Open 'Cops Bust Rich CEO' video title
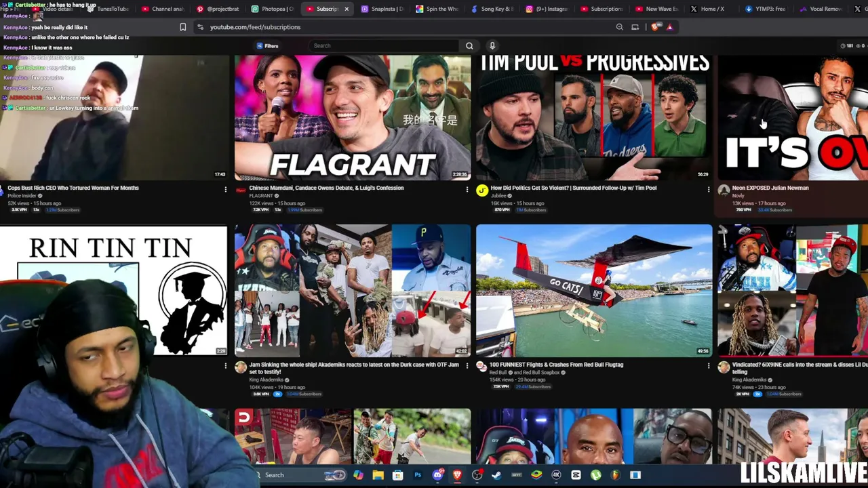Viewport: 868px width, 488px height. click(x=73, y=188)
